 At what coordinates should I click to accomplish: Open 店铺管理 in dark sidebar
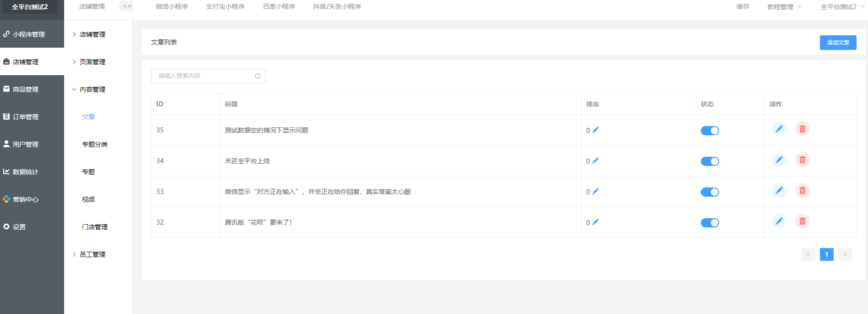[x=32, y=61]
